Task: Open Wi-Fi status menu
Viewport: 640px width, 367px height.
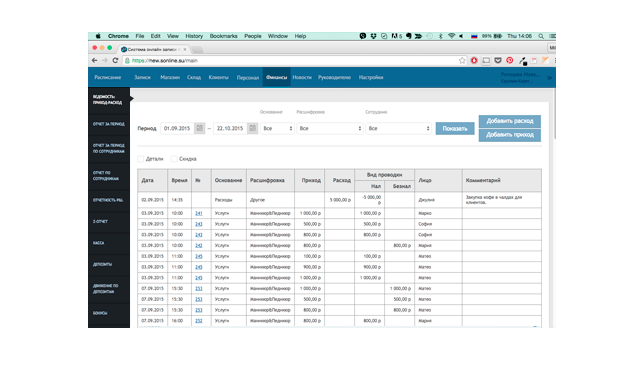Action: (451, 36)
